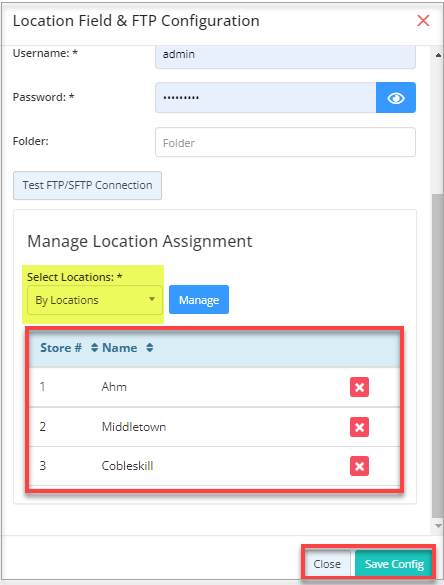This screenshot has height=585, width=444.
Task: Remove the Middletown store row
Action: [359, 427]
